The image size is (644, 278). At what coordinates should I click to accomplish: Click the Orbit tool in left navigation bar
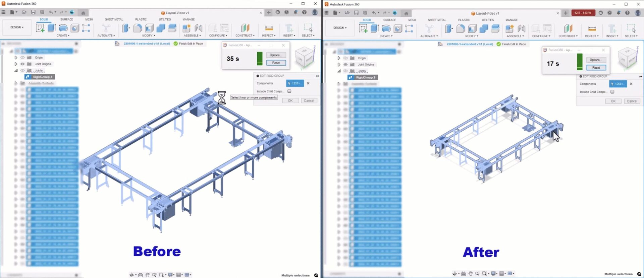131,275
